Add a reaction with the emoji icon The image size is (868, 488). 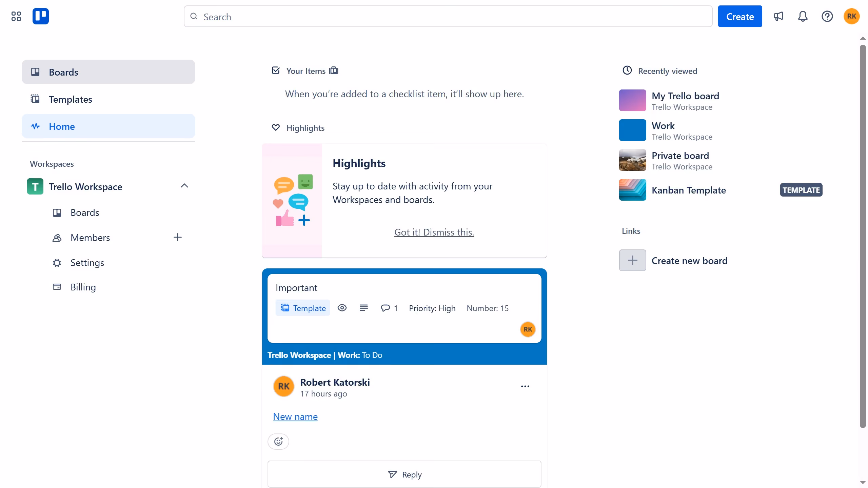(x=278, y=442)
